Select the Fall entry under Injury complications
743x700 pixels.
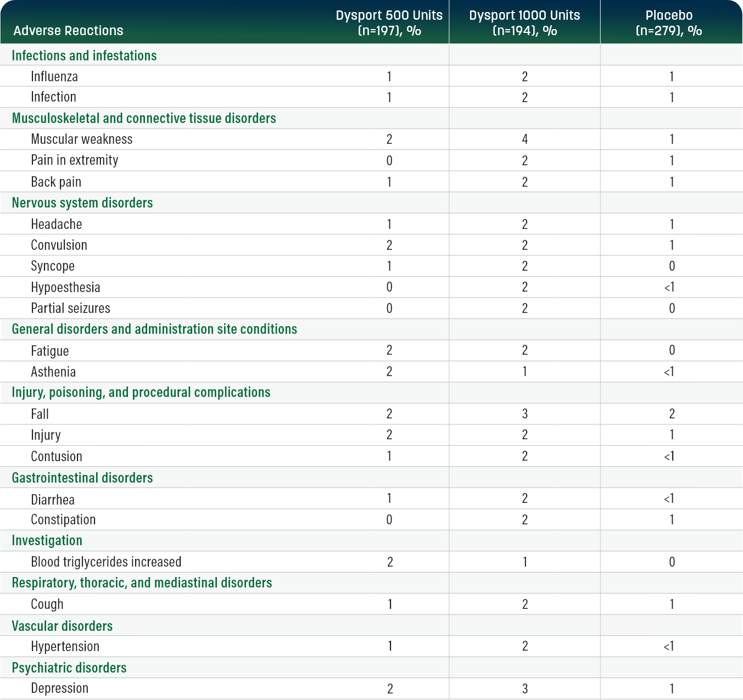coord(38,414)
